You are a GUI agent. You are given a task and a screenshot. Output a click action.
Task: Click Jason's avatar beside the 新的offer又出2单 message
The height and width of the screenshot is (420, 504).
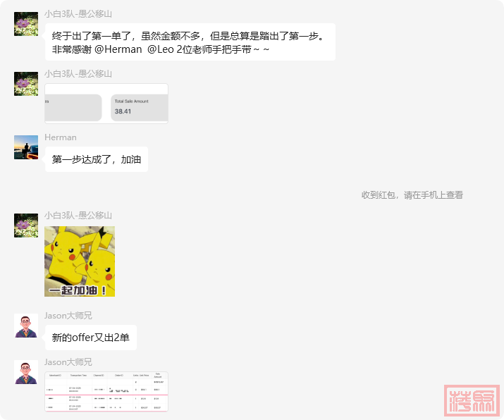(26, 326)
